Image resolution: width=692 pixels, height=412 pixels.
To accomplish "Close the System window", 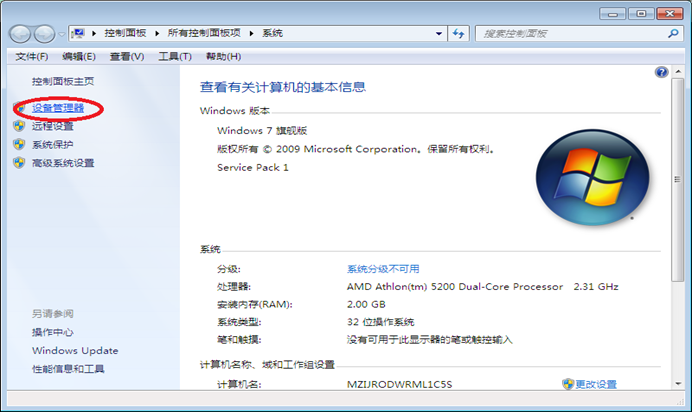I will (x=669, y=14).
